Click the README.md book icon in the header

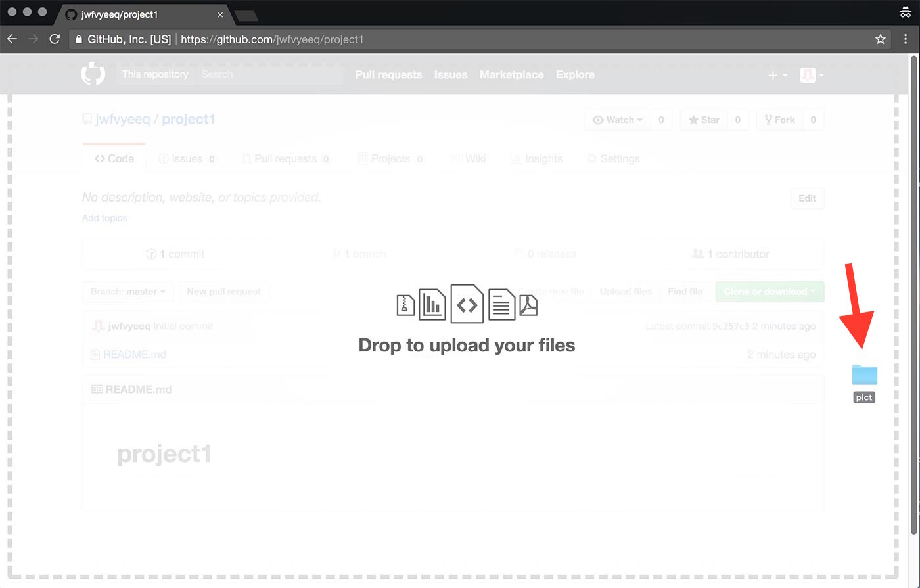(97, 390)
